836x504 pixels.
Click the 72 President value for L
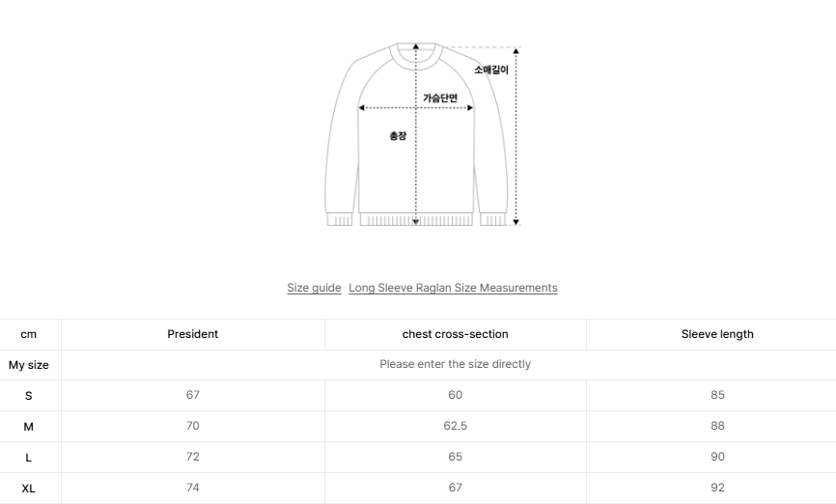(193, 457)
